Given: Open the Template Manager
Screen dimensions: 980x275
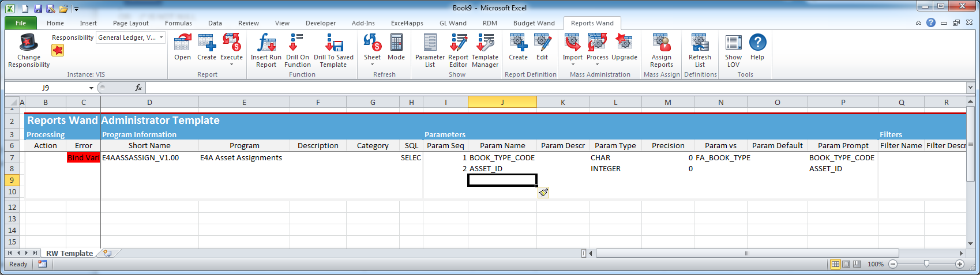Looking at the screenshot, I should pos(485,43).
